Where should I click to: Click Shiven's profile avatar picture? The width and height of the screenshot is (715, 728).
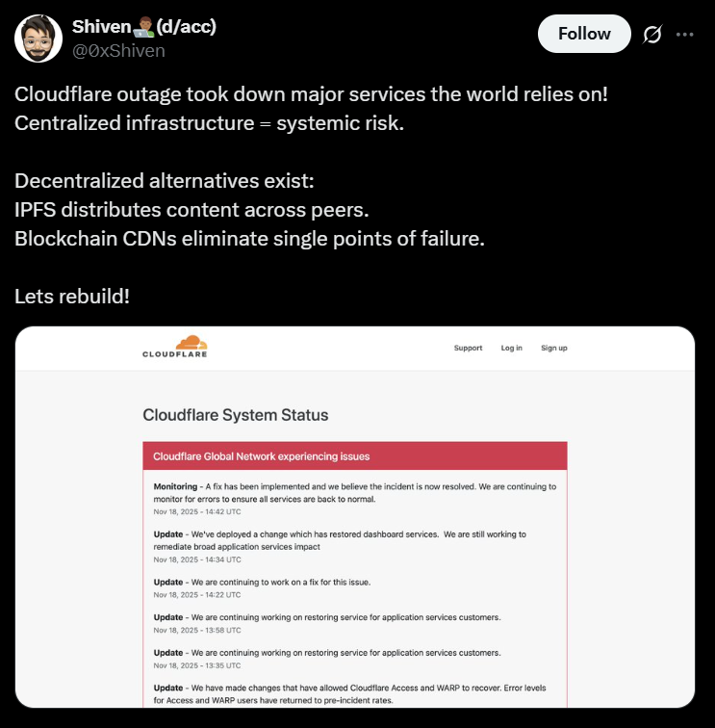point(39,38)
